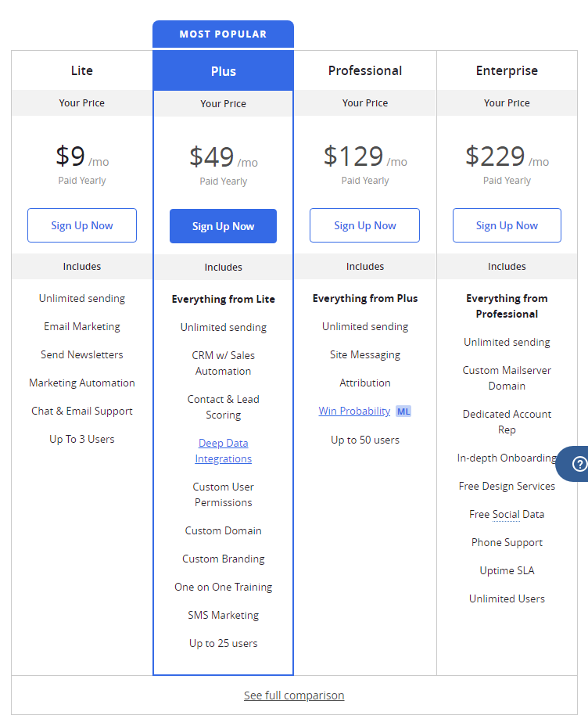Select the Enterprise plan header
The image size is (588, 726).
507,70
